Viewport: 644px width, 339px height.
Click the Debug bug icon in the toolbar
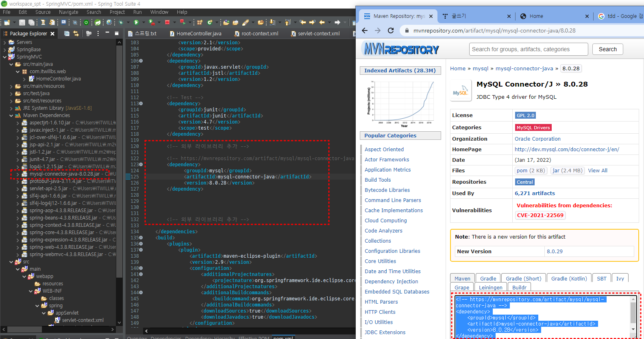122,22
